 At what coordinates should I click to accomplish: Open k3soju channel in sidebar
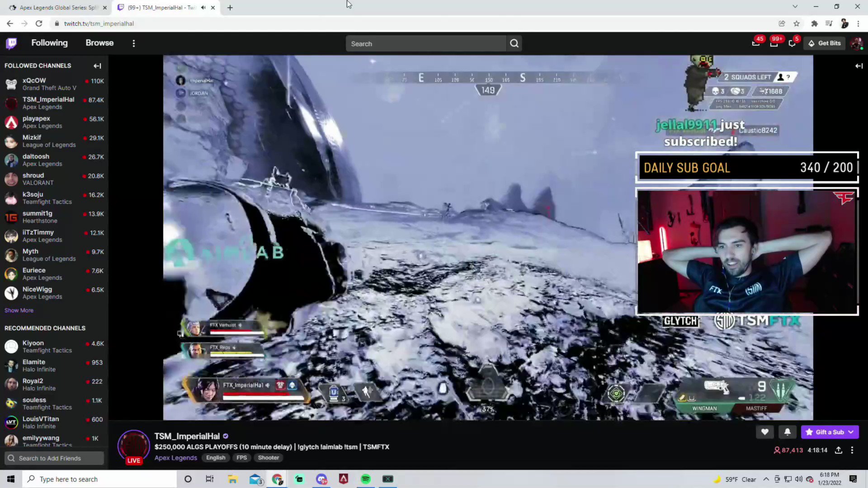click(x=54, y=198)
